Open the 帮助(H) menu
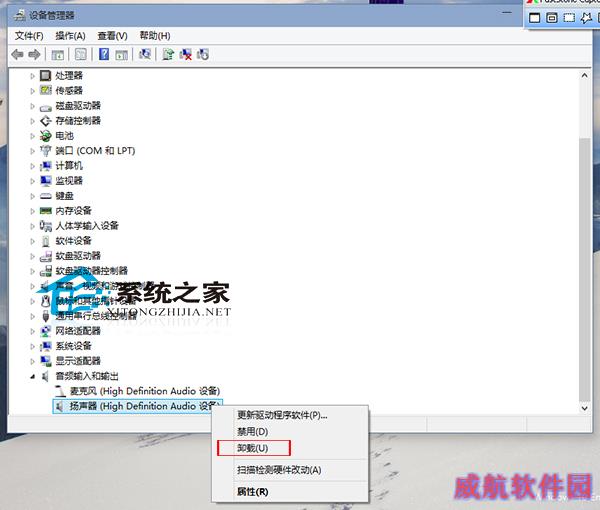Viewport: 600px width, 510px height. point(155,36)
